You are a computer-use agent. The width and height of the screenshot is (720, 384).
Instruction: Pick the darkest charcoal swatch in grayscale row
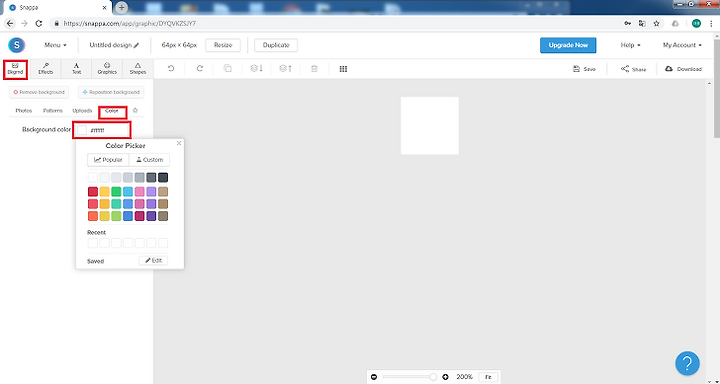tap(163, 177)
